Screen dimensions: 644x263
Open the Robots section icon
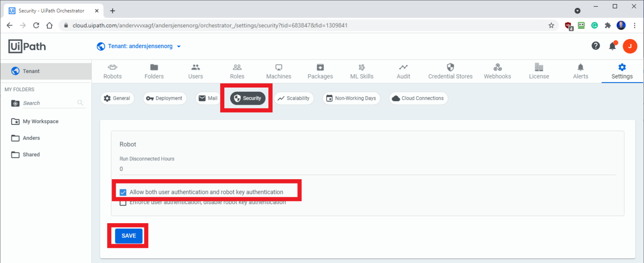[112, 71]
